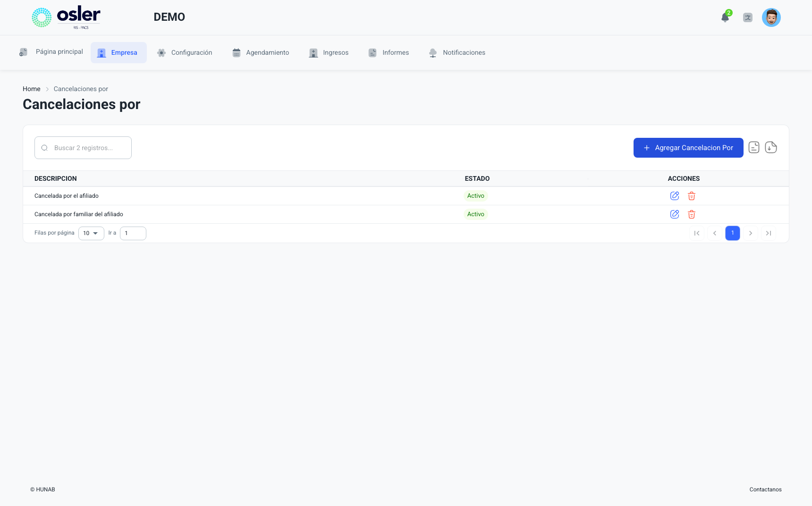
Task: Delete the 'Cancelada por familiar del afiliado' row
Action: coord(692,214)
